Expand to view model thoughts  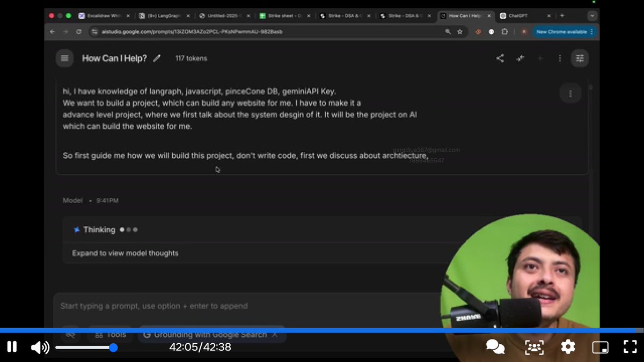pos(125,253)
